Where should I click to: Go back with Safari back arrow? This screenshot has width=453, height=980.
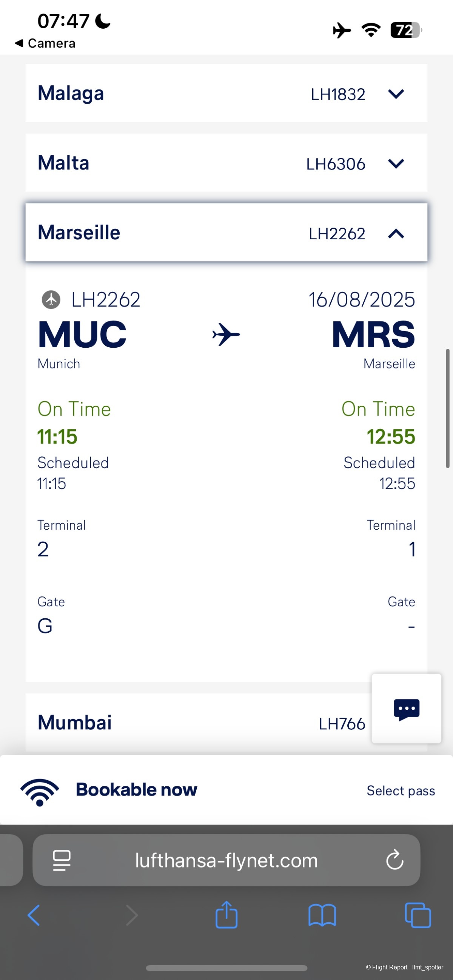tap(34, 915)
